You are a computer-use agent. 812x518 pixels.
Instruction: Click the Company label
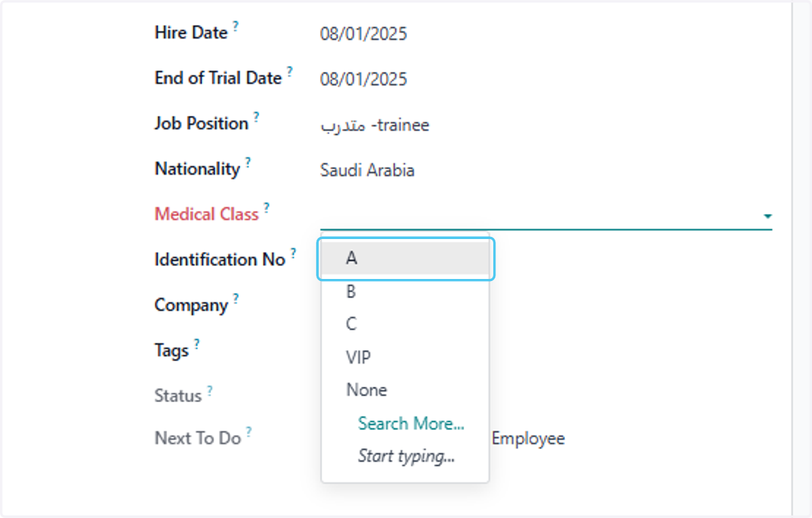pyautogui.click(x=191, y=305)
